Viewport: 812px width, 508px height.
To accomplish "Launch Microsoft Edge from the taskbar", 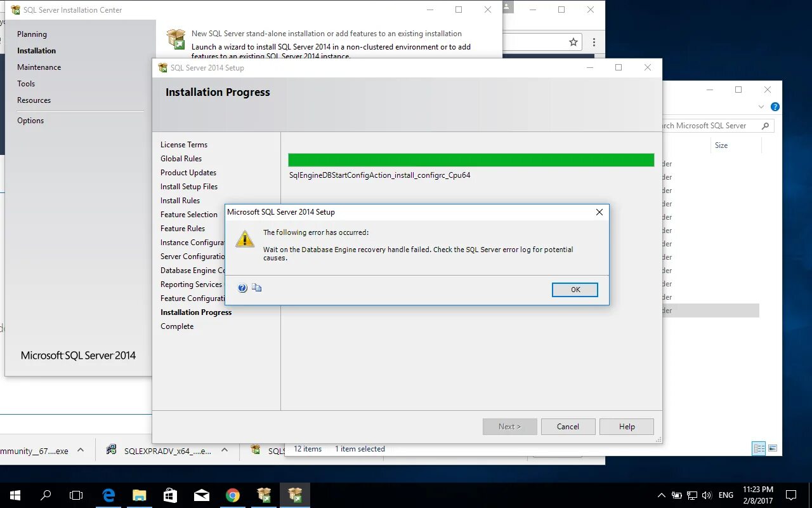I will click(x=109, y=495).
